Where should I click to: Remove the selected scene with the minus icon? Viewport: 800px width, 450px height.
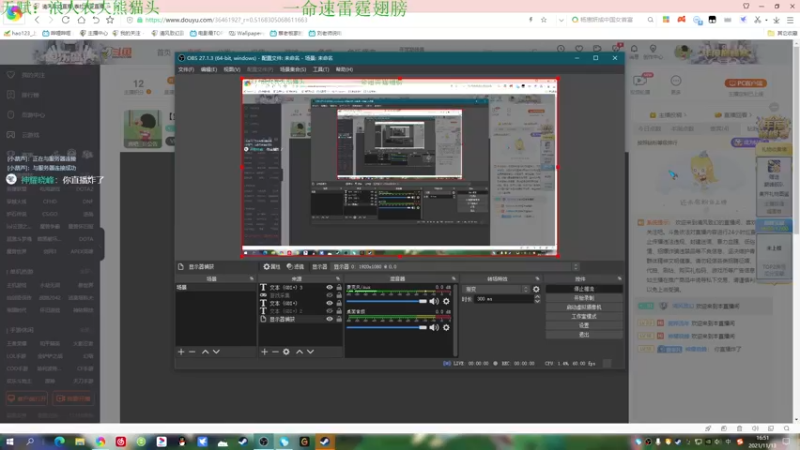[192, 352]
